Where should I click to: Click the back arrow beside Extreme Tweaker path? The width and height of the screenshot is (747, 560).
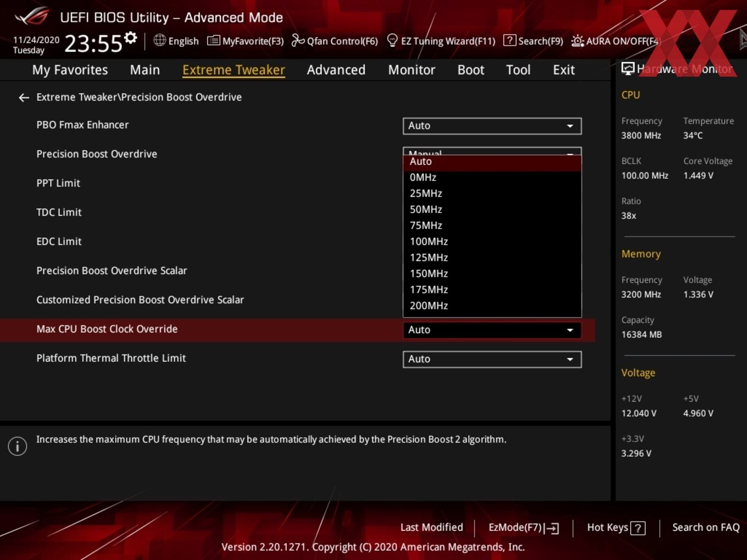pyautogui.click(x=24, y=98)
